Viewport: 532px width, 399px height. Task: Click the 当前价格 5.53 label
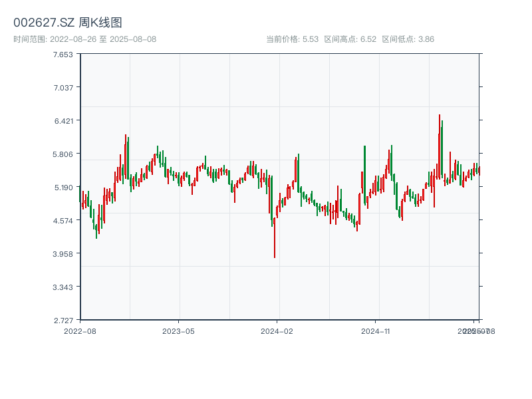pos(292,39)
